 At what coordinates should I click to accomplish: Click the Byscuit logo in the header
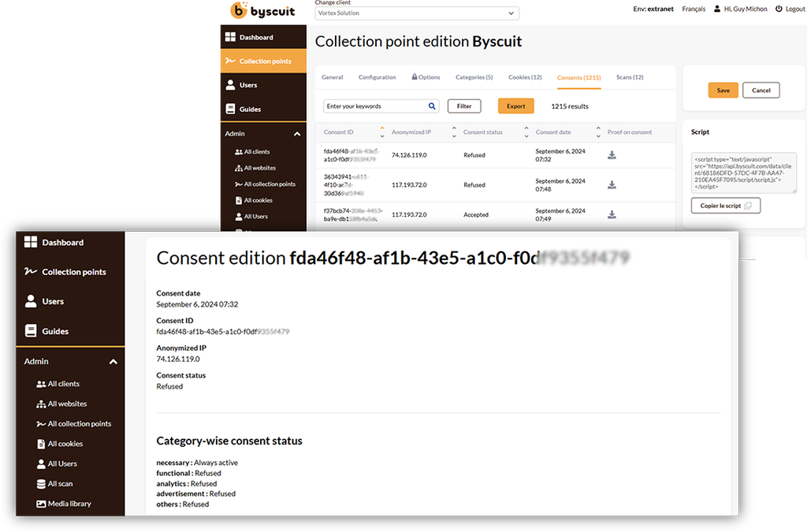tap(262, 10)
